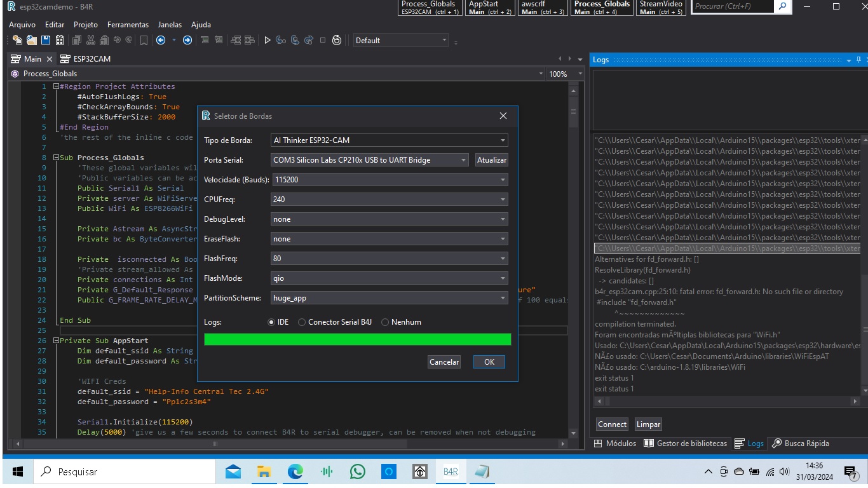Viewport: 868px width, 488px height.
Task: Click the Navigate Forward arrow icon
Action: click(187, 40)
